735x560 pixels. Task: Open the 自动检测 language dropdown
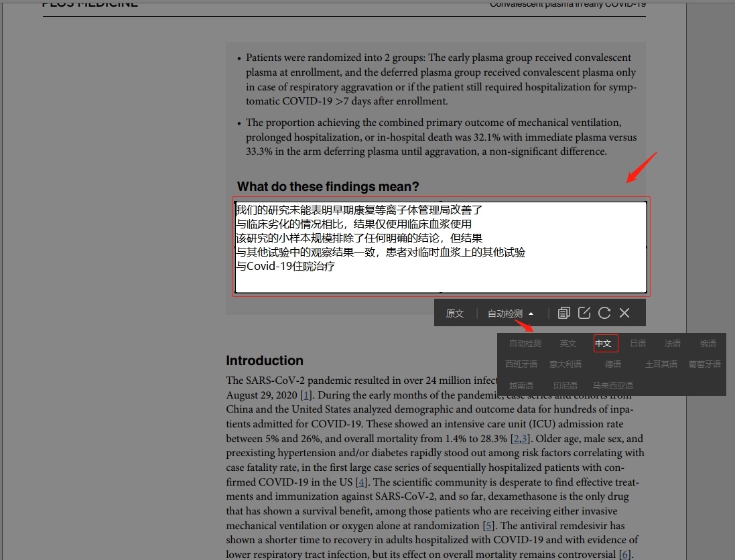510,313
